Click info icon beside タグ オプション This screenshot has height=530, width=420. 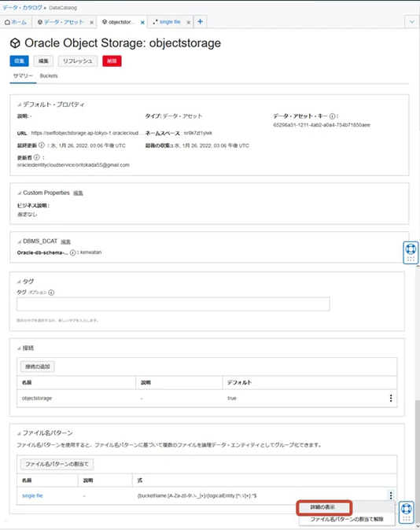coord(51,293)
